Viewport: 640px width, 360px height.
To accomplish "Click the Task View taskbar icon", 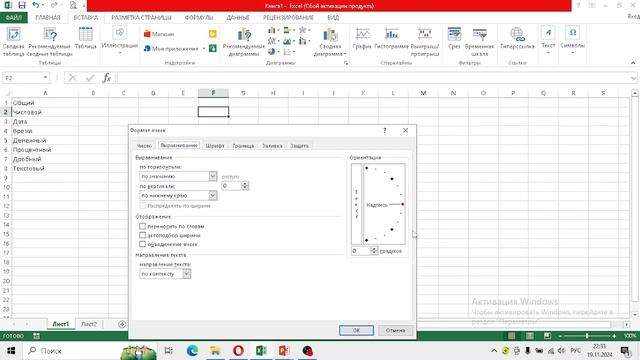I will click(168, 351).
